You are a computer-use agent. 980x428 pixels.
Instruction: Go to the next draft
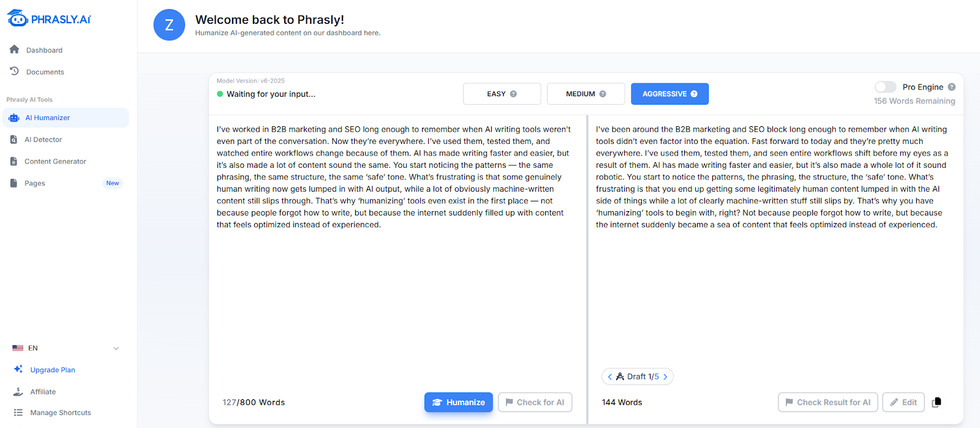(666, 376)
